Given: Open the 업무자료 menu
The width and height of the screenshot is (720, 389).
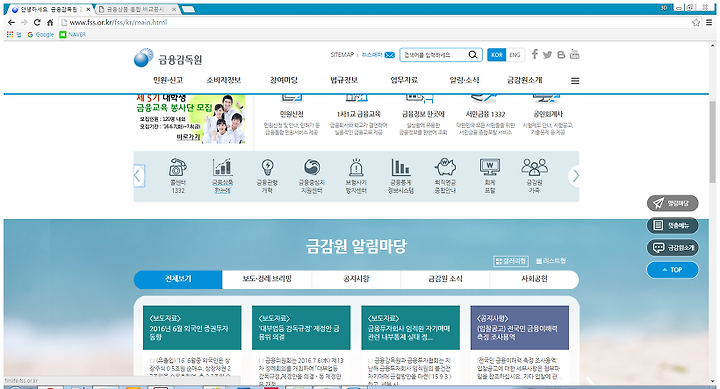Looking at the screenshot, I should pos(404,80).
